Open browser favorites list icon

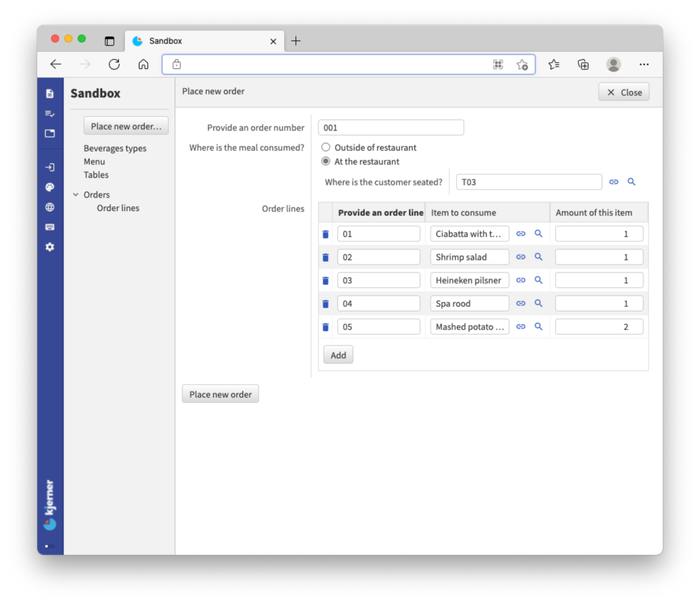click(x=553, y=64)
